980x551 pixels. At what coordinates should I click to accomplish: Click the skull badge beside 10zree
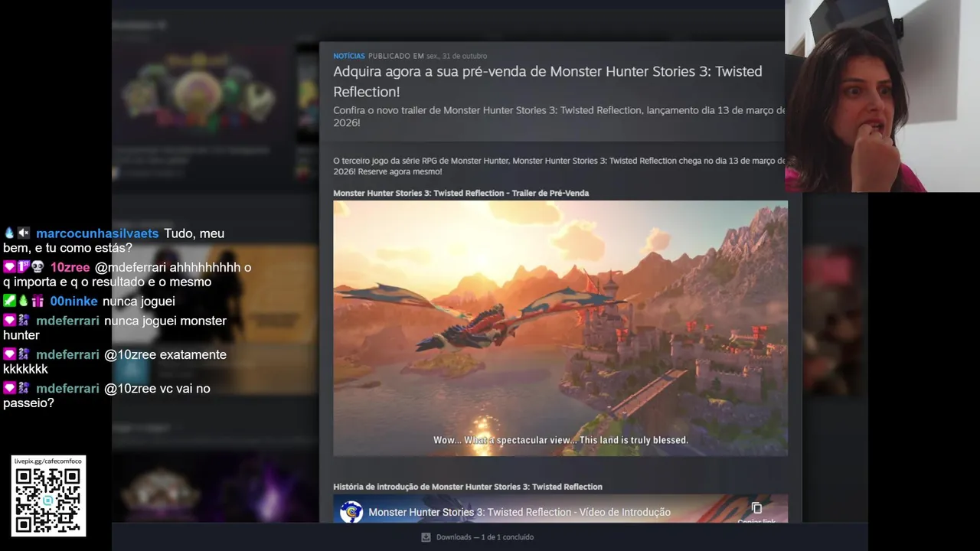(x=38, y=267)
